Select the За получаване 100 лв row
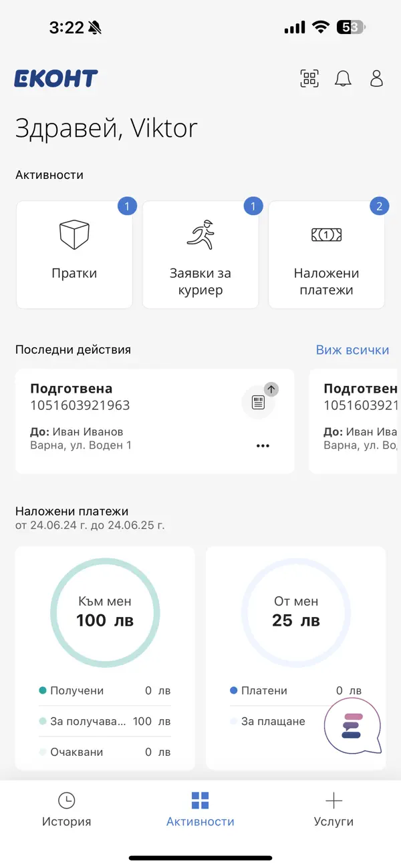The width and height of the screenshot is (401, 868). pos(105,721)
